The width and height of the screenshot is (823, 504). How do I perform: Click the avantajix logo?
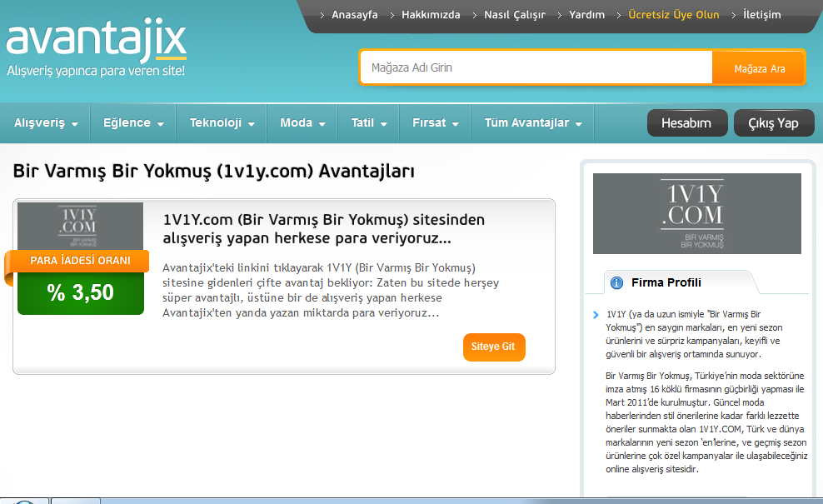(x=96, y=40)
